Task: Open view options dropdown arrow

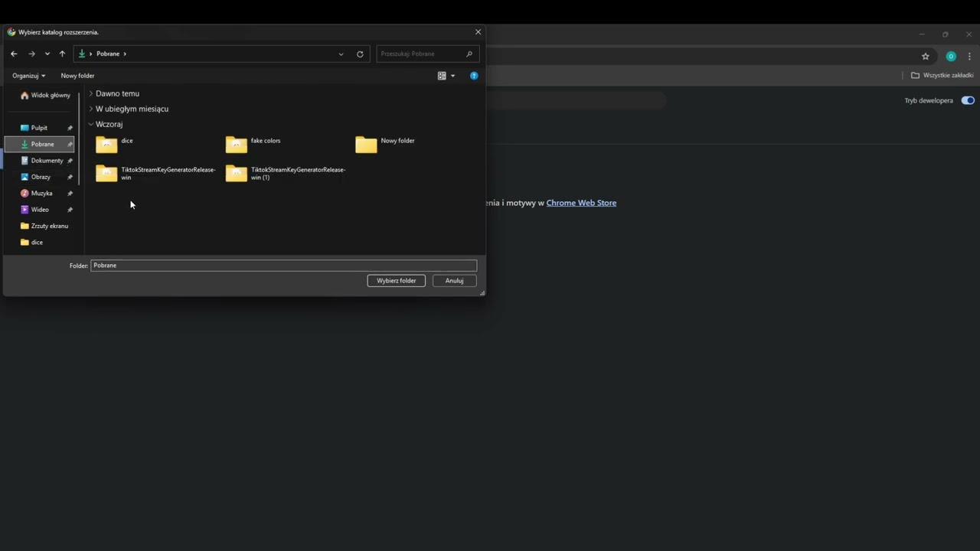Action: [x=452, y=76]
